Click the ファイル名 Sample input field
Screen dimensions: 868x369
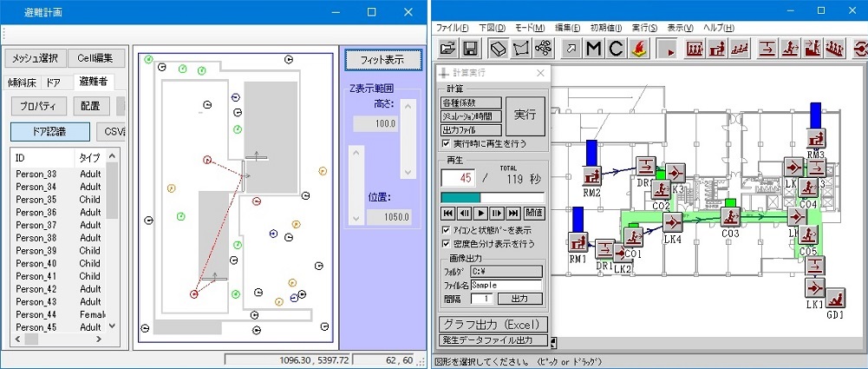[506, 285]
